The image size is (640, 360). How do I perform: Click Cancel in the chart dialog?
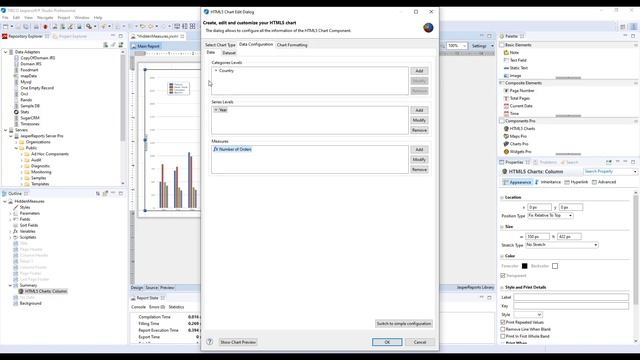(420, 342)
